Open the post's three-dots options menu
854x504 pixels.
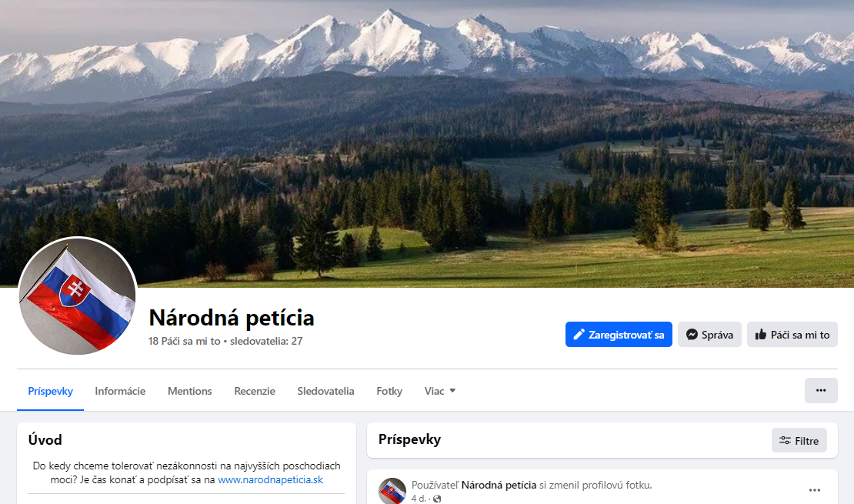(814, 490)
